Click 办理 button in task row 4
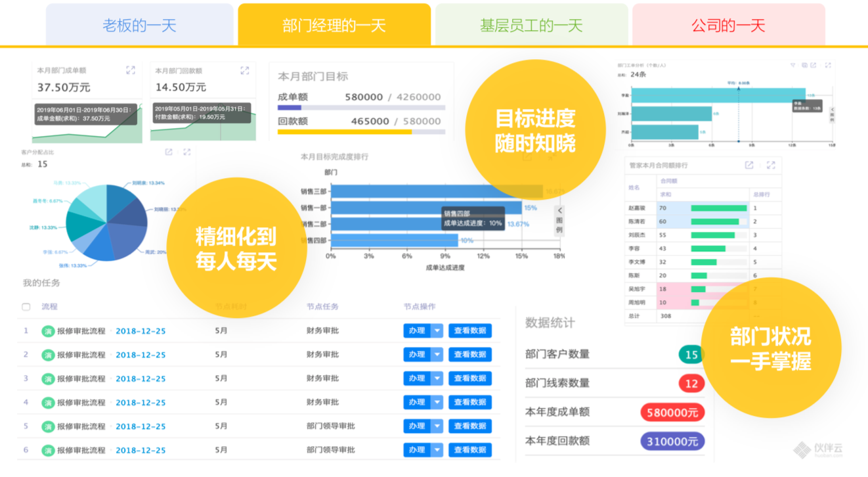868x477 pixels. click(417, 401)
